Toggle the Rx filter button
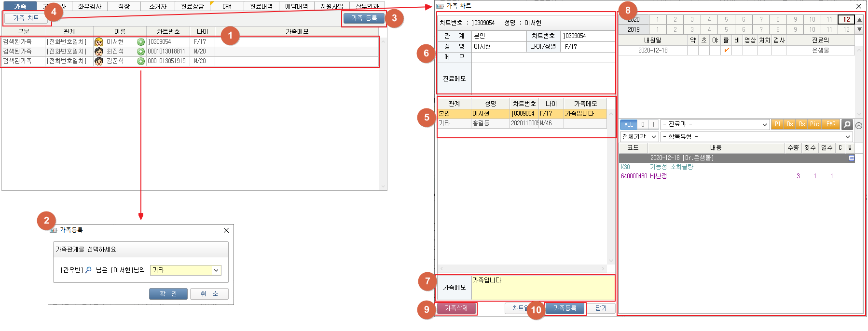 [x=802, y=124]
